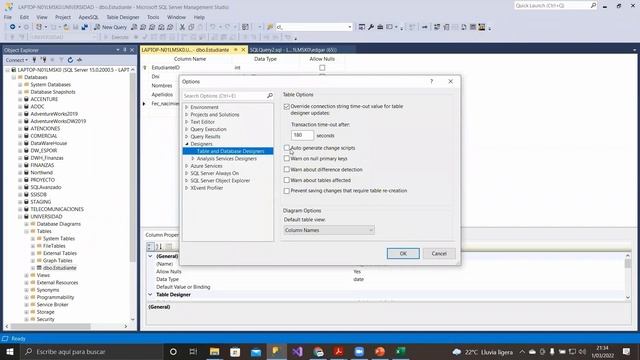640x360 pixels.
Task: Enable Warn on null primary keys
Action: point(287,158)
